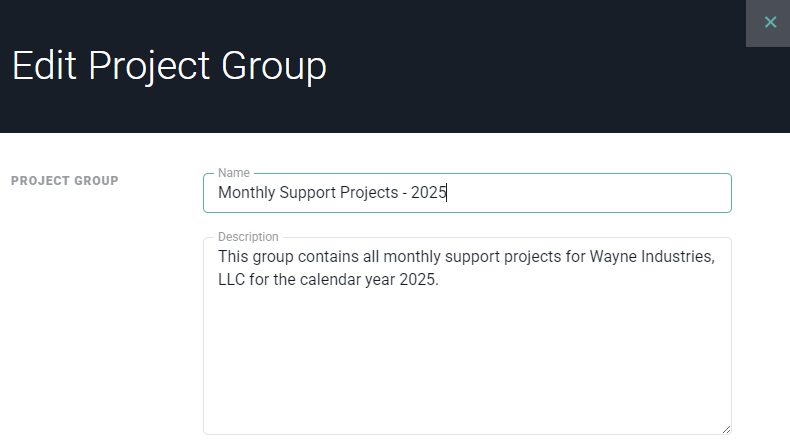Image resolution: width=790 pixels, height=444 pixels.
Task: Place cursor on the word Monthly
Action: 246,193
